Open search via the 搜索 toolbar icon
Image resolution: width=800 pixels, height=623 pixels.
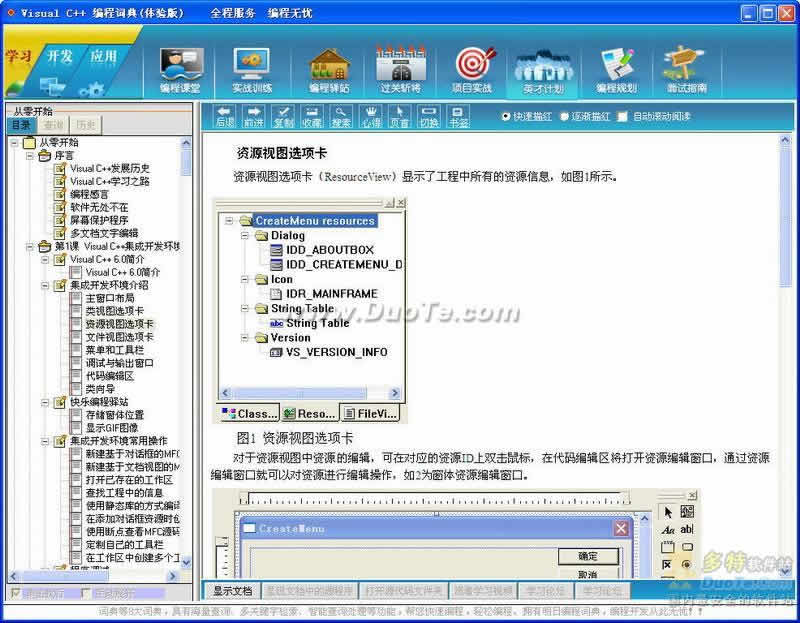[x=341, y=116]
